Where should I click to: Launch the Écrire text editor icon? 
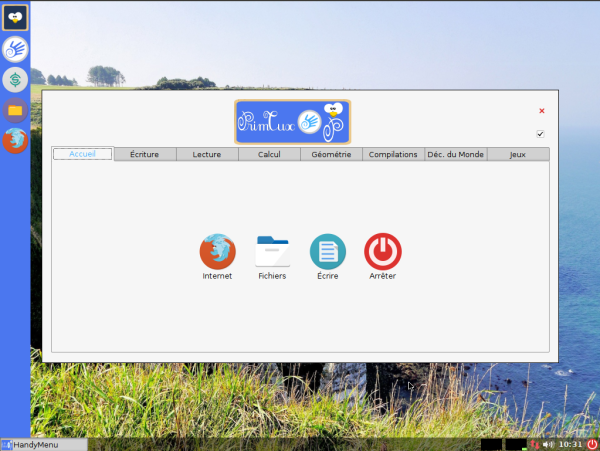pos(328,252)
